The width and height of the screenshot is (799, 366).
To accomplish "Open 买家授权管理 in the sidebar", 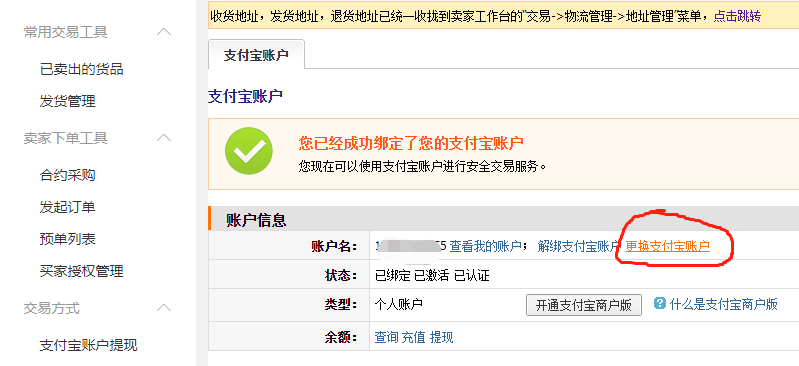I will coord(82,271).
